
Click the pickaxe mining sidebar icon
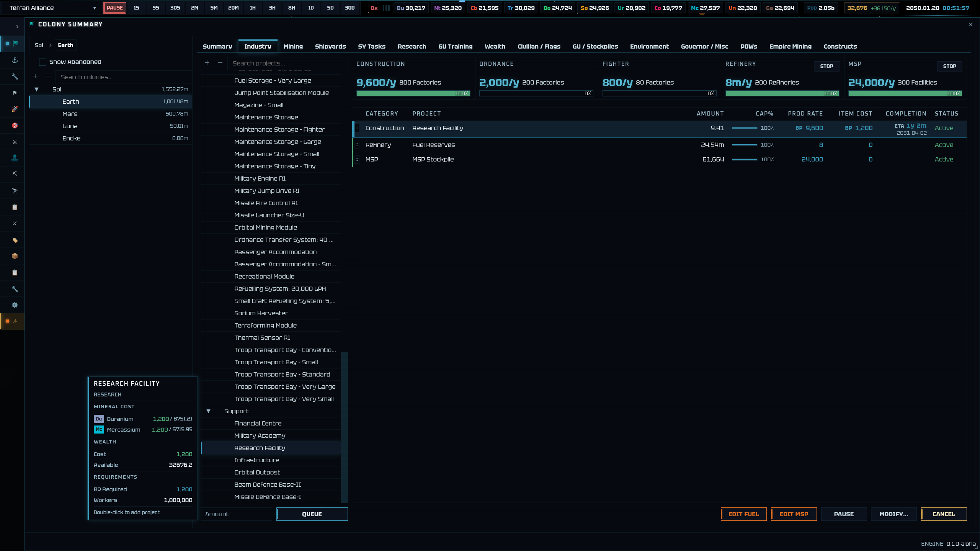coord(15,174)
